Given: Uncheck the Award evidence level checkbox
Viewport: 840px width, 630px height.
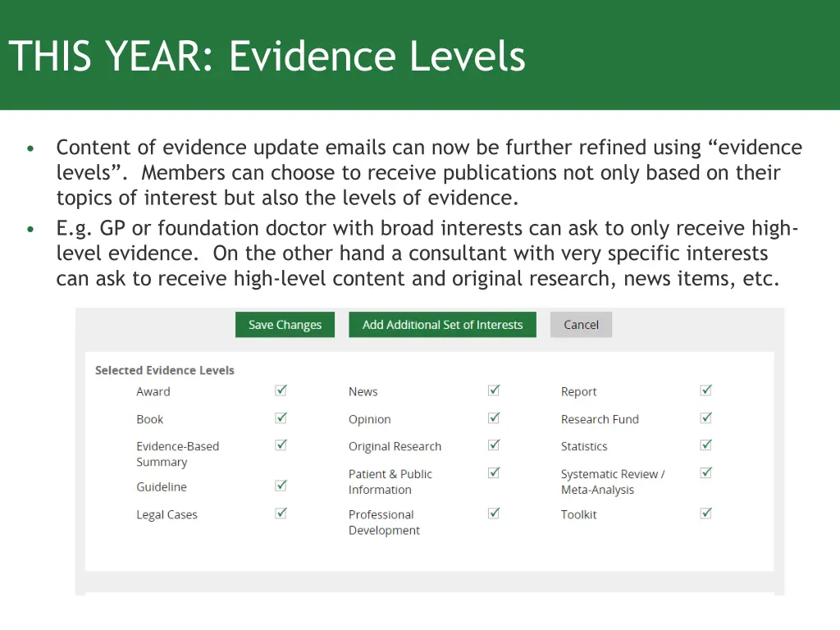Looking at the screenshot, I should 281,390.
